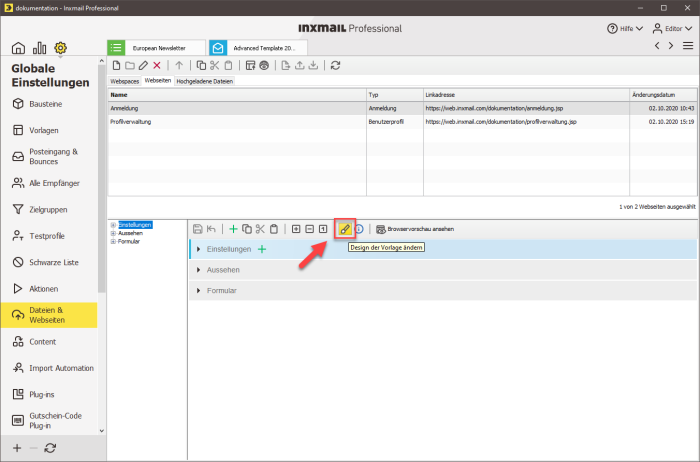
Task: Collapse all sections with boxed minus icon
Action: pyautogui.click(x=309, y=229)
